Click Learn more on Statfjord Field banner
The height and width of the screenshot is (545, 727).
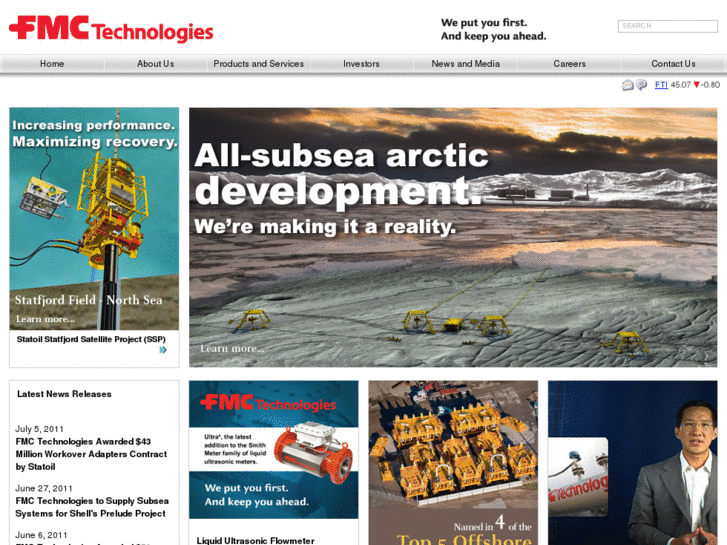pyautogui.click(x=45, y=319)
